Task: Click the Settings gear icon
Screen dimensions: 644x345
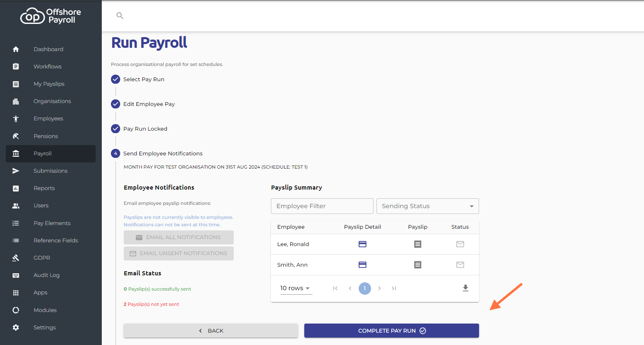Action: point(16,327)
